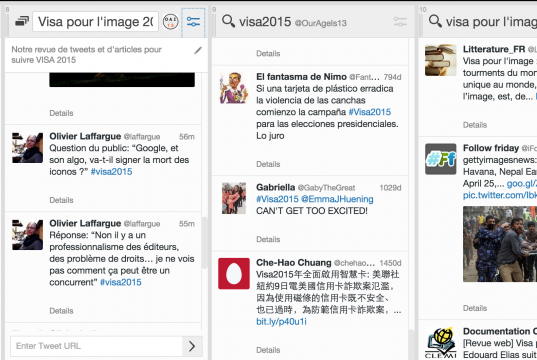The width and height of the screenshot is (537, 360).
Task: Click the collection description 'Notre revue de tweets'
Action: pos(86,54)
